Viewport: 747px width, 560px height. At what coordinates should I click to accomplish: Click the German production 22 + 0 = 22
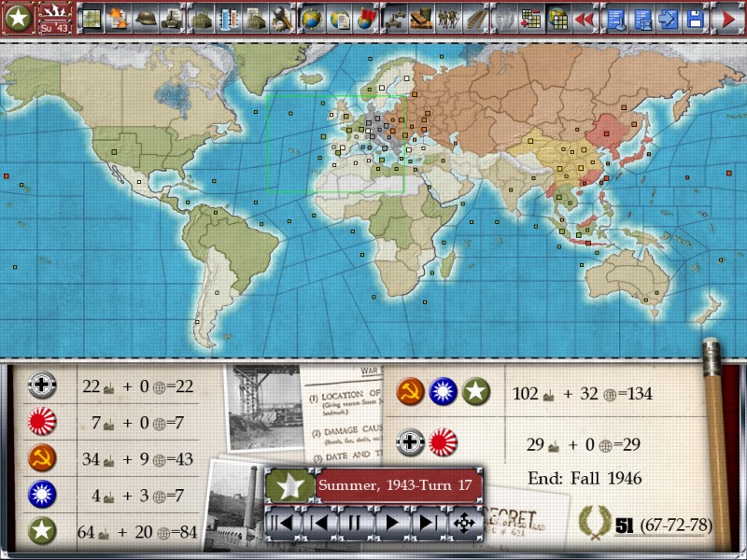coord(137,385)
